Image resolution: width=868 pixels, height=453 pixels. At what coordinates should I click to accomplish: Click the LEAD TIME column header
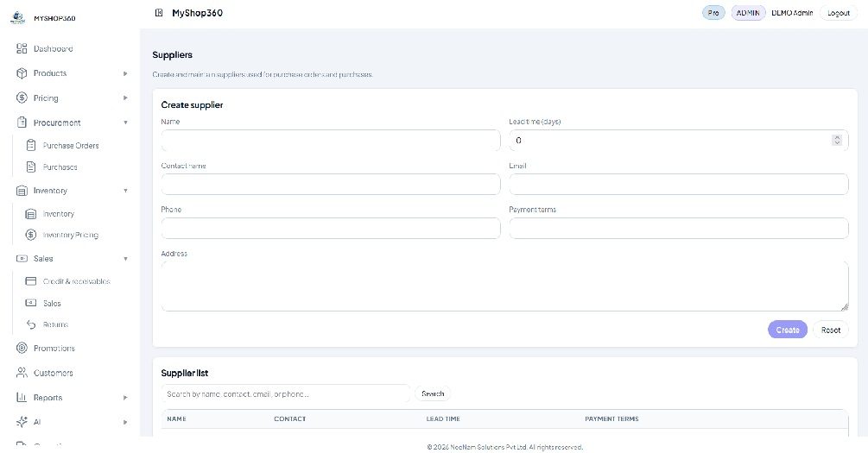click(443, 418)
